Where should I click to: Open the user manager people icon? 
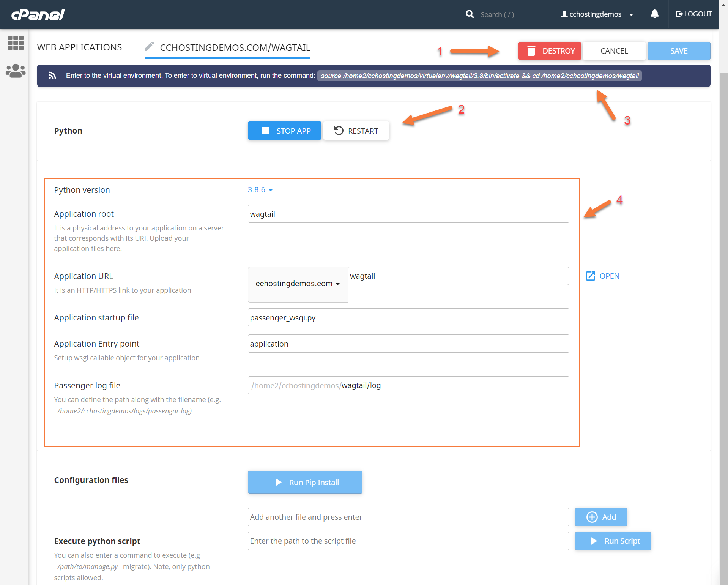16,71
